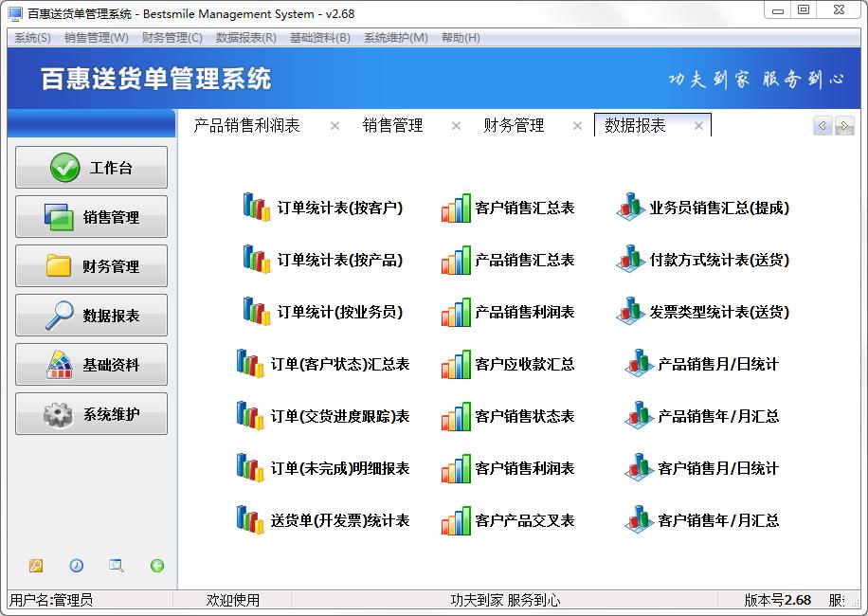Open 产品销售月/日统计 report icon
The image size is (868, 616).
[x=640, y=363]
